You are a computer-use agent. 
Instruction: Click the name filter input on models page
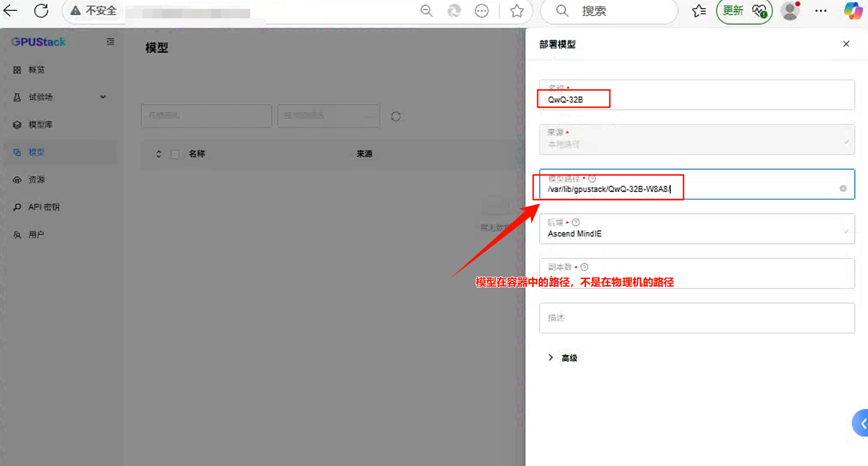point(206,115)
